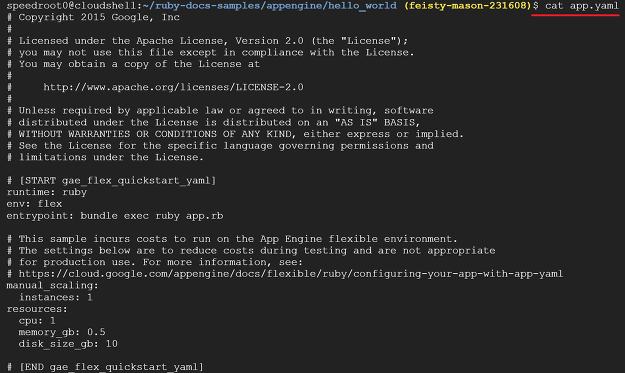Click the 'limitations under the License' line
Viewport: 625px width, 373px height.
click(105, 157)
